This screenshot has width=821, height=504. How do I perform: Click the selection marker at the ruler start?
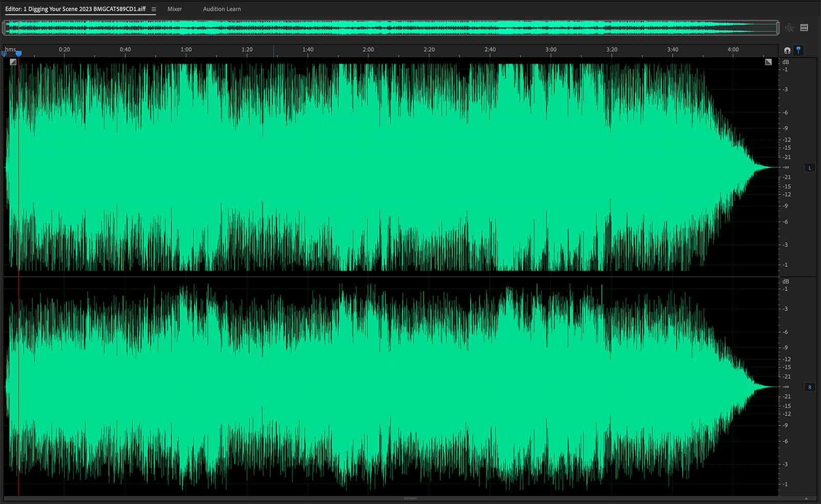click(4, 53)
